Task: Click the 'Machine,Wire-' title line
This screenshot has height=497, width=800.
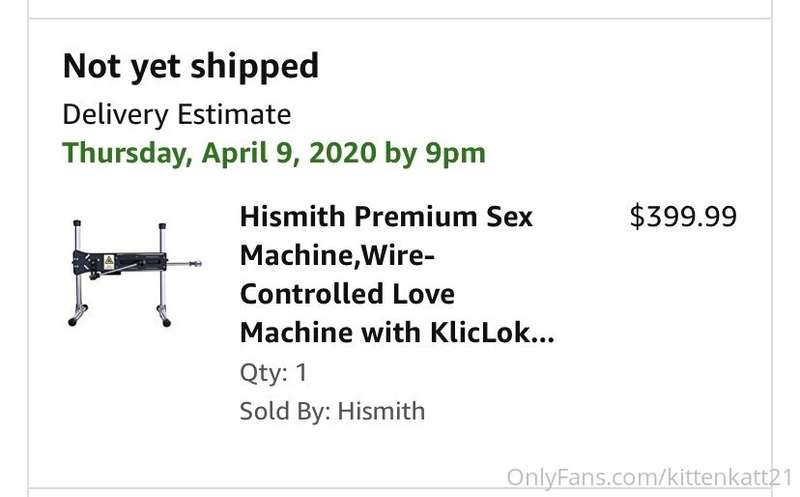Action: coord(337,256)
